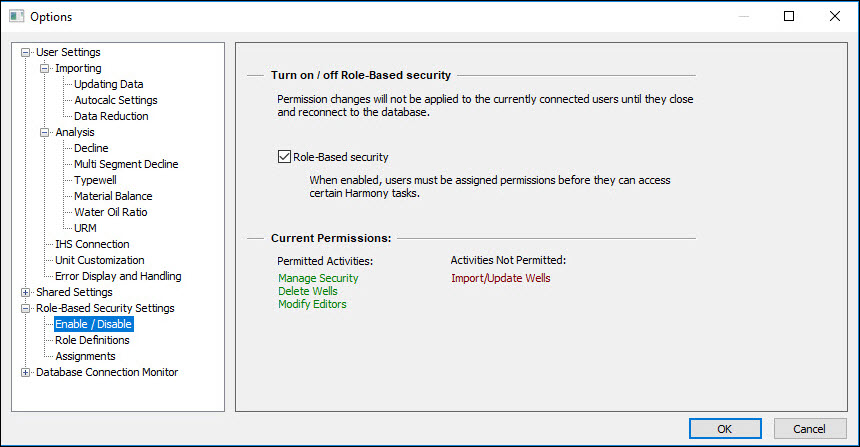
Task: Click the Manage Security permitted activity
Action: 318,278
